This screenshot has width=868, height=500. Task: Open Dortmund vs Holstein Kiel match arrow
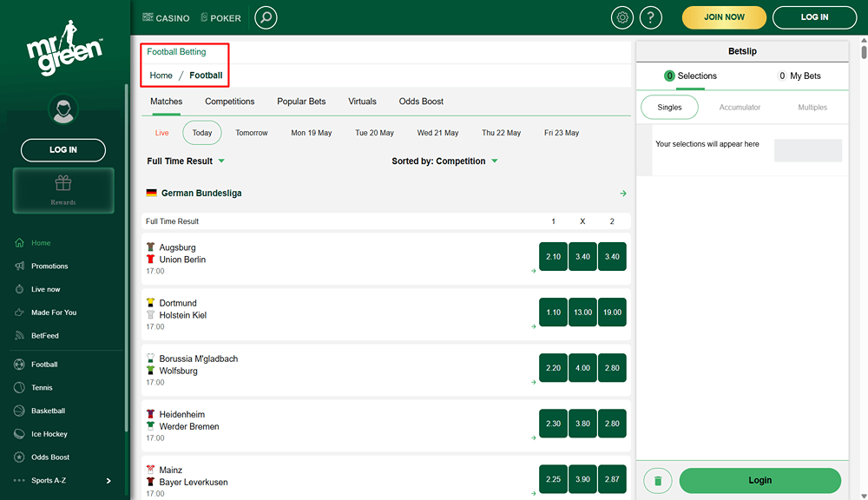tap(534, 326)
